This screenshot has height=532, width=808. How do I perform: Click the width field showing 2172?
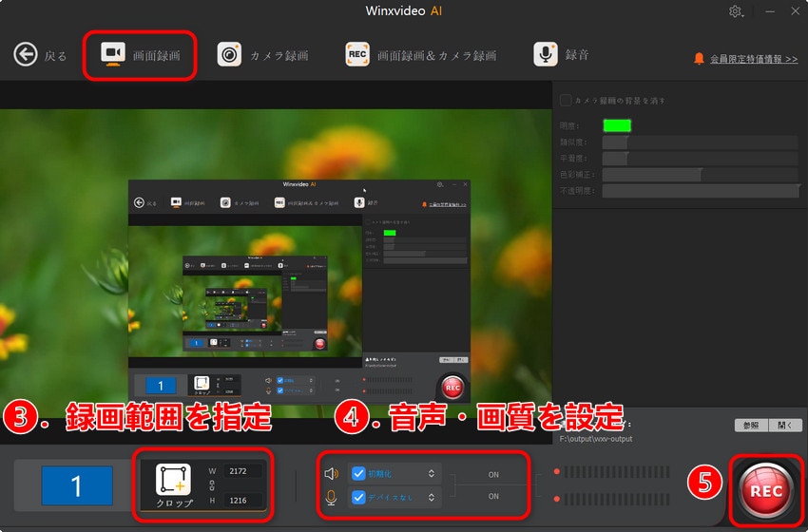[241, 470]
